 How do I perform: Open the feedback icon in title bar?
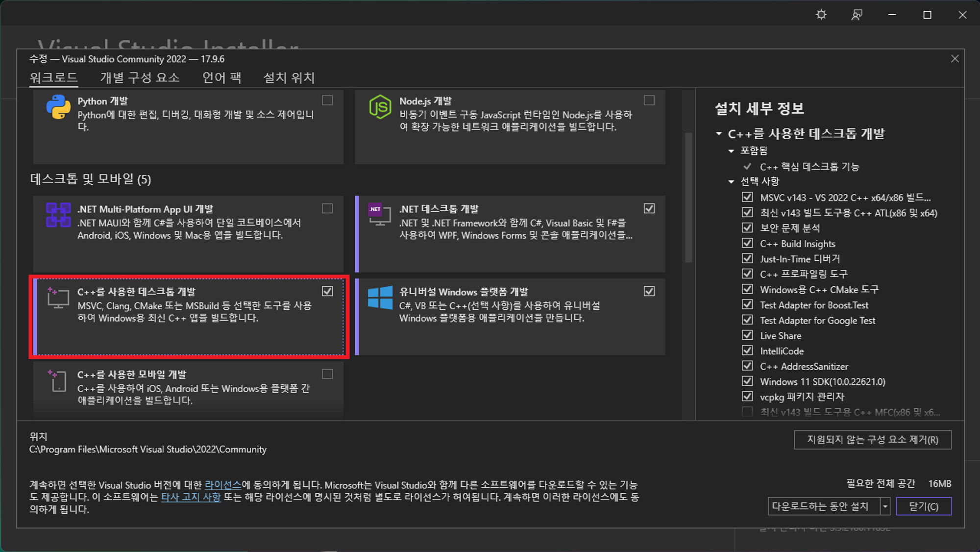[857, 15]
